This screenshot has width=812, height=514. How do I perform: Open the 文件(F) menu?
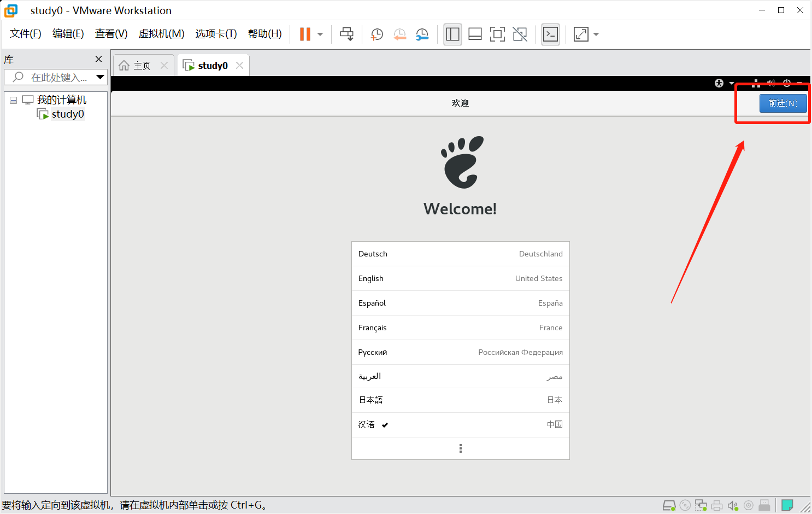coord(26,34)
